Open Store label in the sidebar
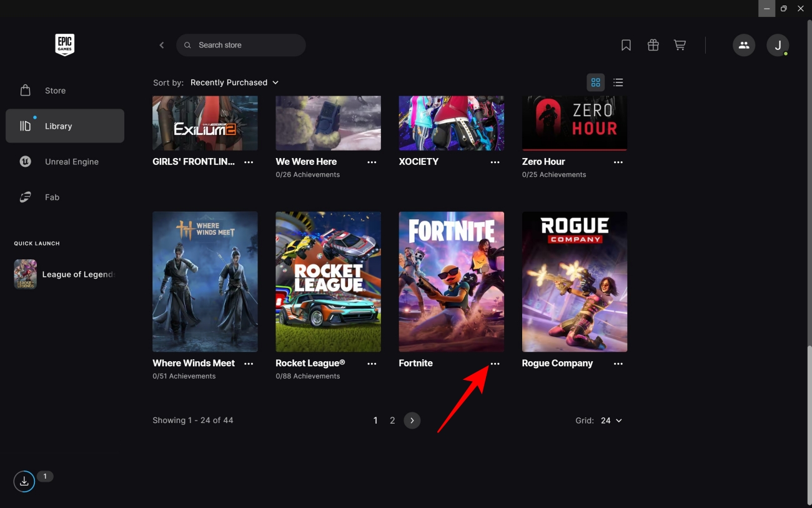This screenshot has height=508, width=812. (x=56, y=91)
